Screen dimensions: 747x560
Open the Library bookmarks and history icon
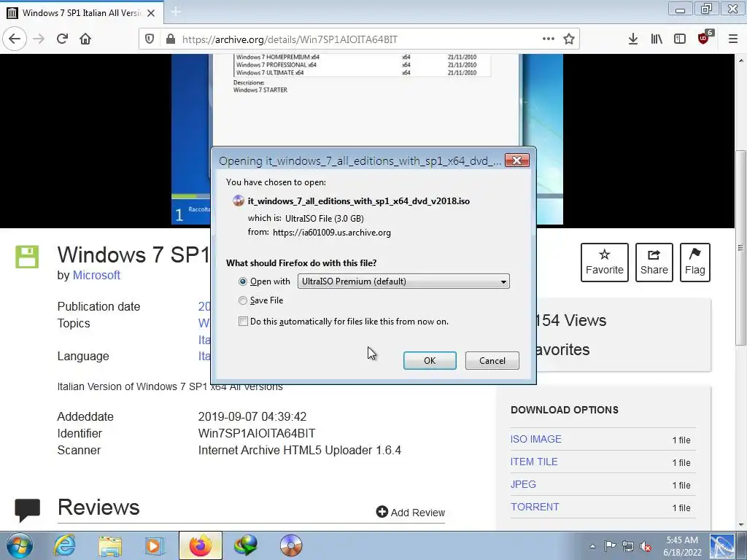pos(657,39)
